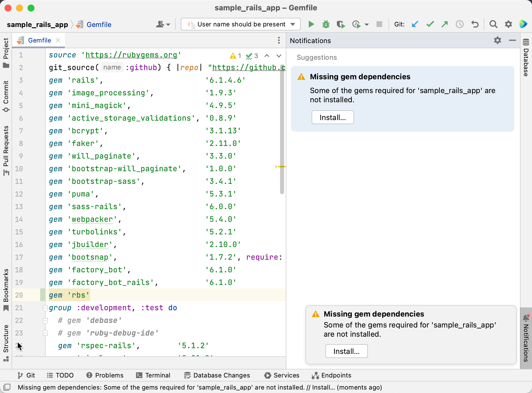Image resolution: width=532 pixels, height=393 pixels.
Task: Click Install in Suggestions notification
Action: [x=333, y=117]
